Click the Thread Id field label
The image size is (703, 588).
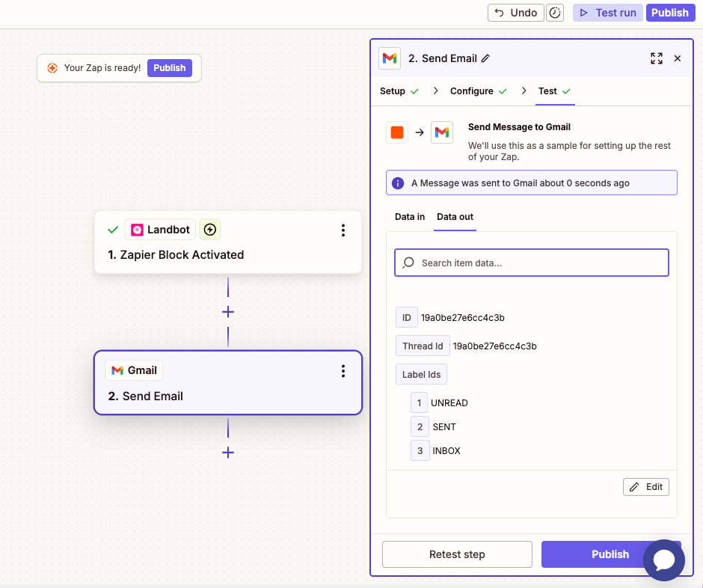tap(423, 346)
